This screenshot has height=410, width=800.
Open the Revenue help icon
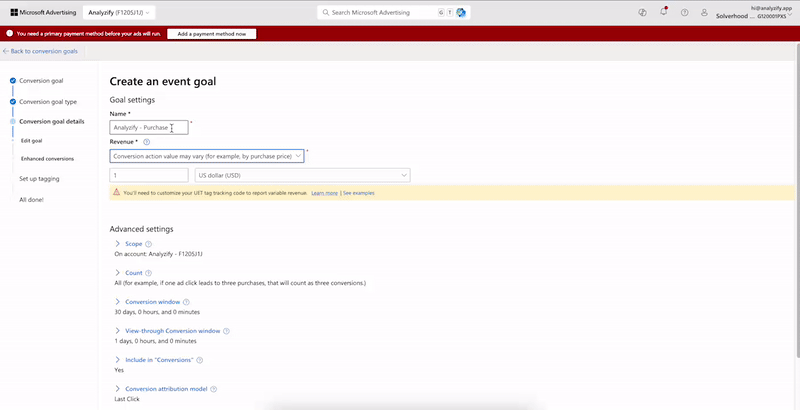coord(146,142)
